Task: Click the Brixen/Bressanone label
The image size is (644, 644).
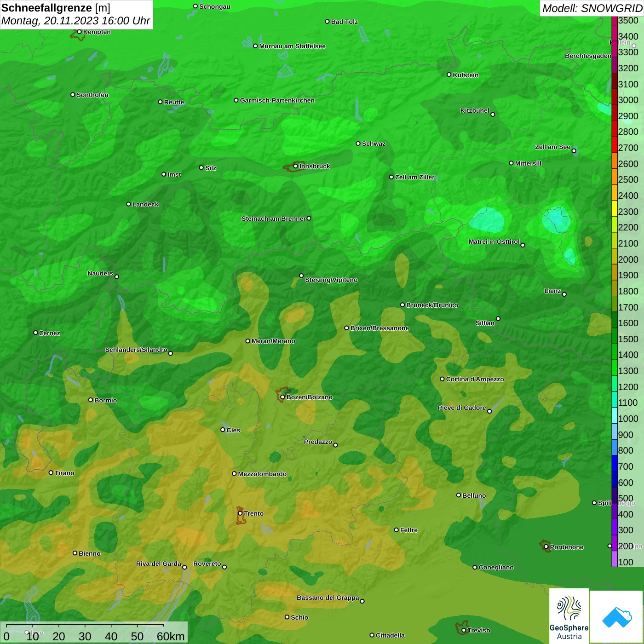Action: (380, 328)
